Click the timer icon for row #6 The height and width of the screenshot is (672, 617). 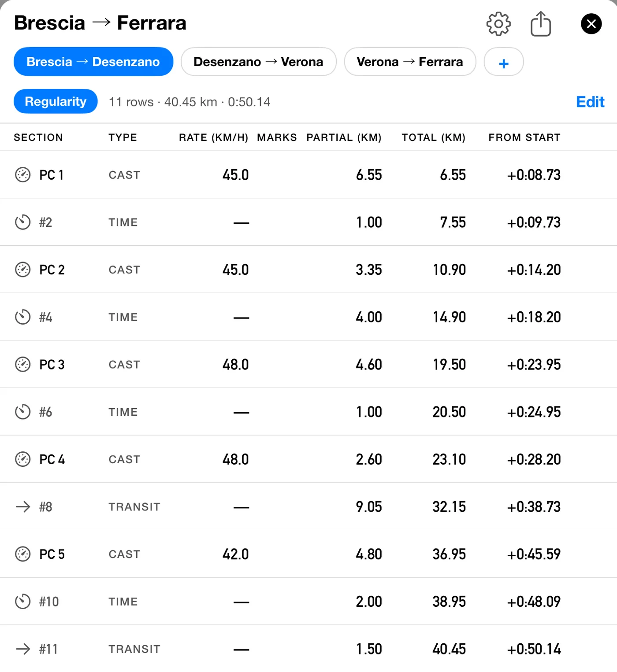[x=23, y=412]
